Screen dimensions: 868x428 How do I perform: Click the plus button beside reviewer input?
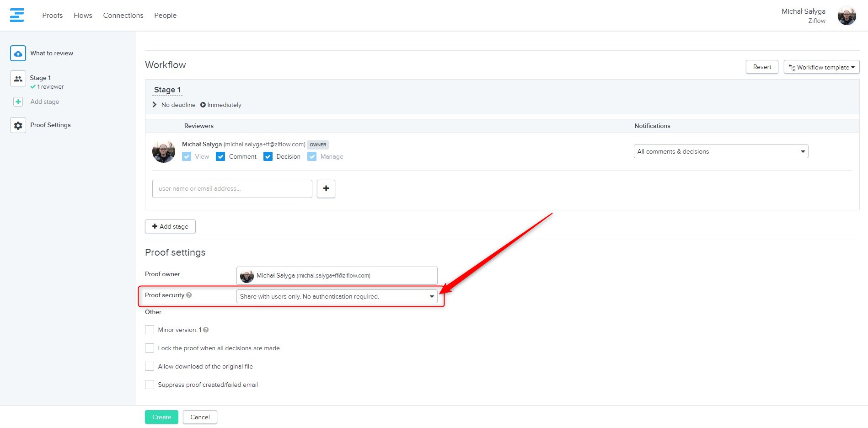326,189
